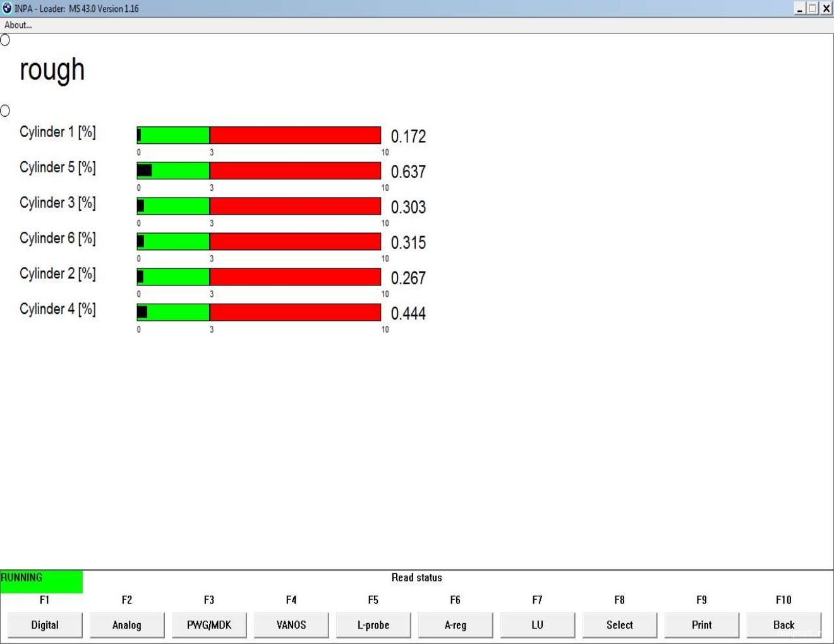This screenshot has width=834, height=644.
Task: Click the PWG/MDK button
Action: [209, 624]
